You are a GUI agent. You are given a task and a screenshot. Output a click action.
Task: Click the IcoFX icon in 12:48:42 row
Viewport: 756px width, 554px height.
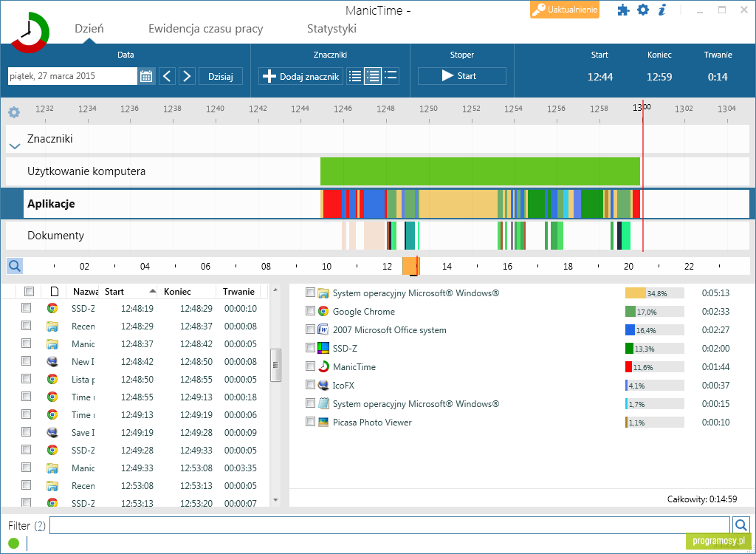(52, 361)
